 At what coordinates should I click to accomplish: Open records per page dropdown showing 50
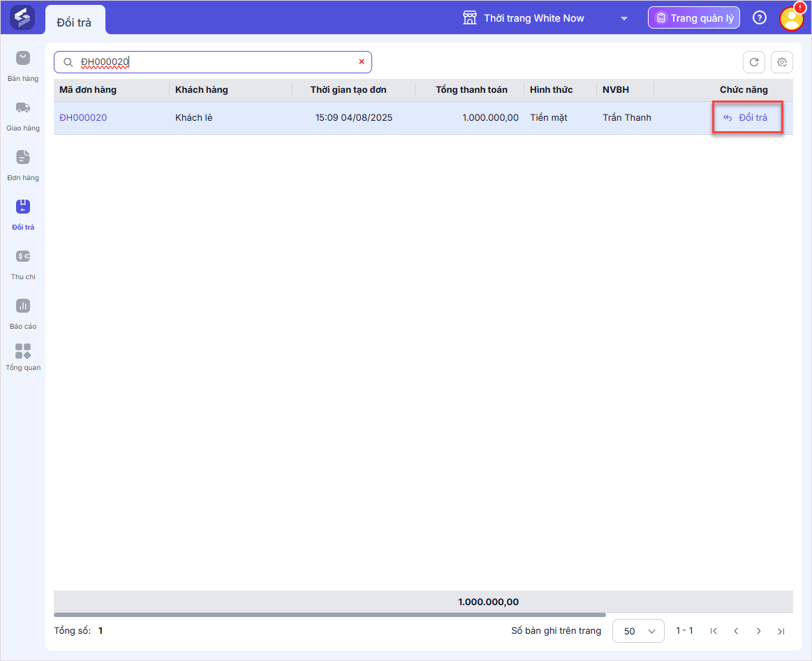point(638,631)
